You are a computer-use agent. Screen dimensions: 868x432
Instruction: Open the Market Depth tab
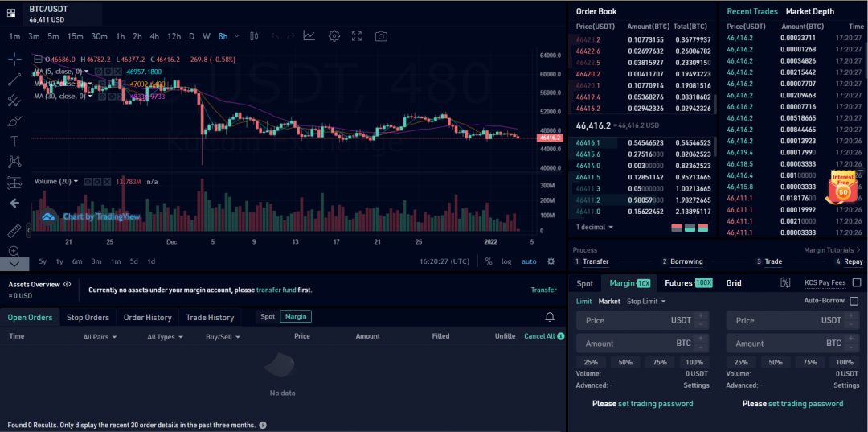click(809, 11)
